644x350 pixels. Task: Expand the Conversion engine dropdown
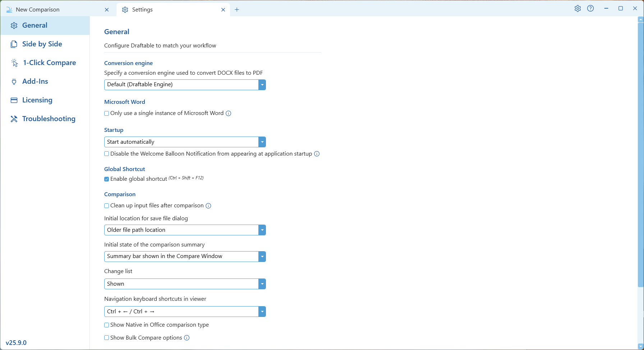pos(185,85)
